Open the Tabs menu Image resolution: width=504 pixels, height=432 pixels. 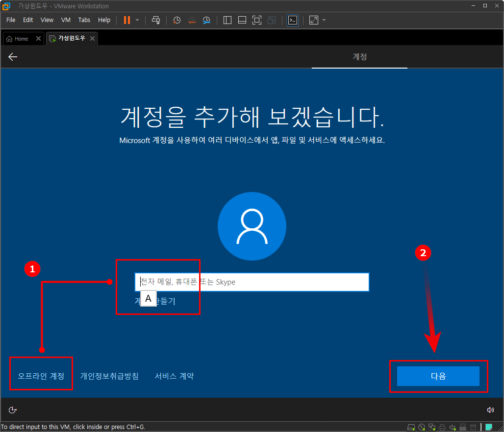84,20
